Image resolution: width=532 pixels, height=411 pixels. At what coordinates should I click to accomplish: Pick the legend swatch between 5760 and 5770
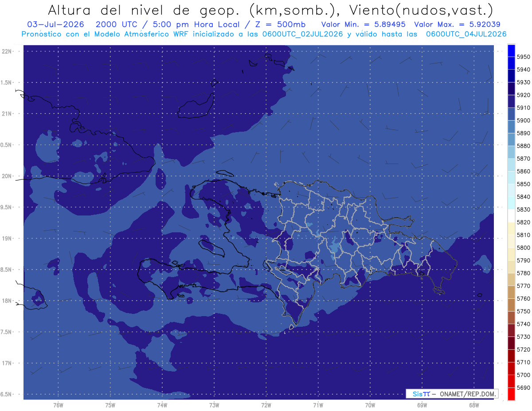(511, 292)
